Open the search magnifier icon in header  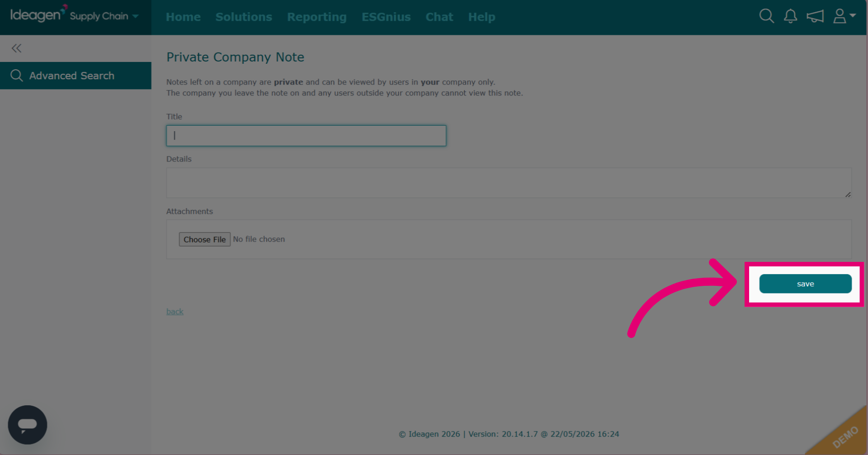pos(766,16)
